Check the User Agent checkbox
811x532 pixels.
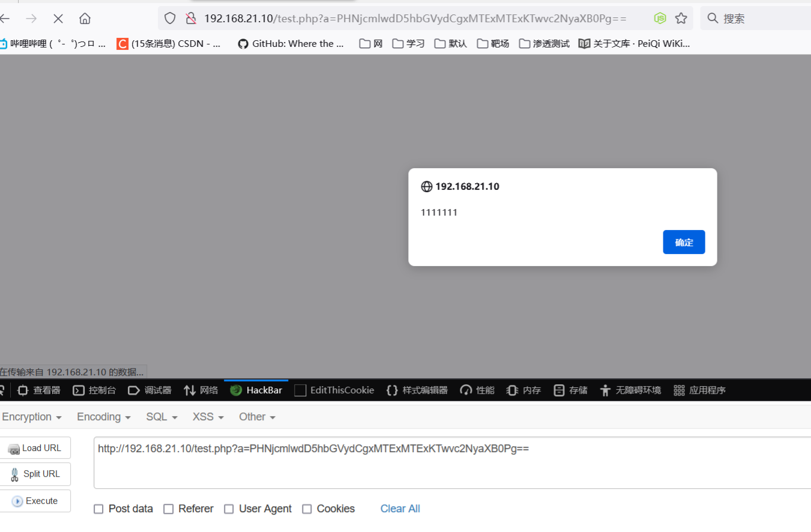229,509
